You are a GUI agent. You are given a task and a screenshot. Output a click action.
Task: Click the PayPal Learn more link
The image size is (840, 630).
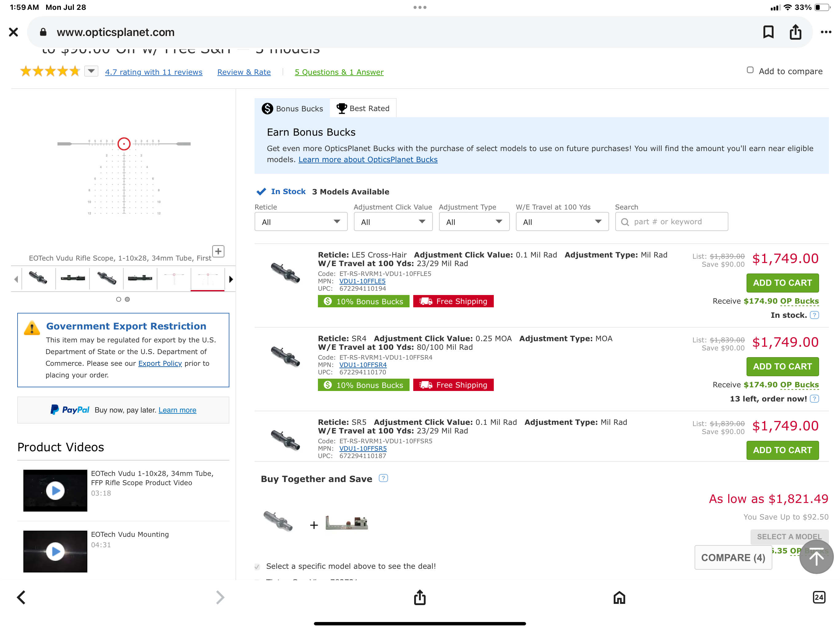[177, 410]
